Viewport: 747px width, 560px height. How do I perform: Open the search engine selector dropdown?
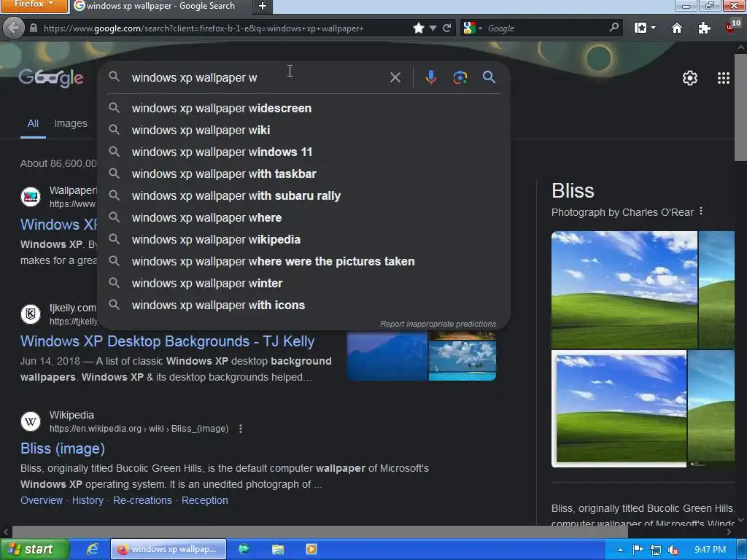tap(472, 28)
